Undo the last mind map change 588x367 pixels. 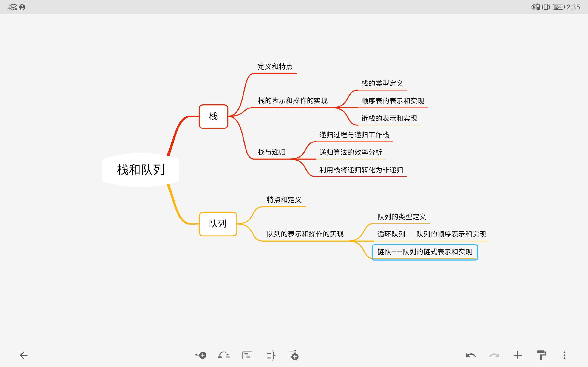coord(471,355)
